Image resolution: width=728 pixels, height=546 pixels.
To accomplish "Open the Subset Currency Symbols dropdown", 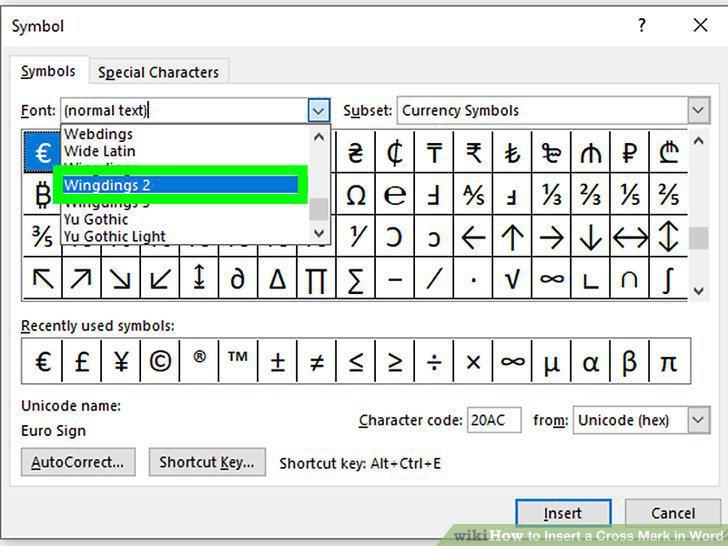I will click(x=698, y=110).
